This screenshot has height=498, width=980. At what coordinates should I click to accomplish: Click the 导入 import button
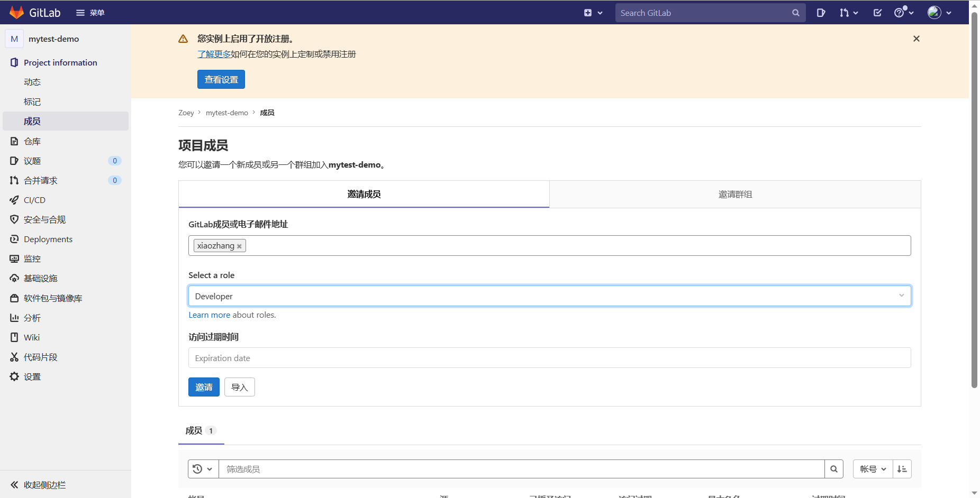point(240,387)
